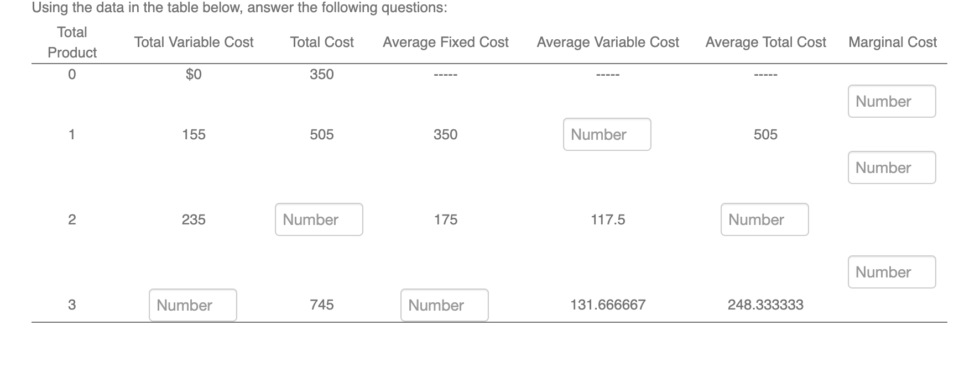
Task: Select the Average Total Cost column header
Action: (x=766, y=42)
